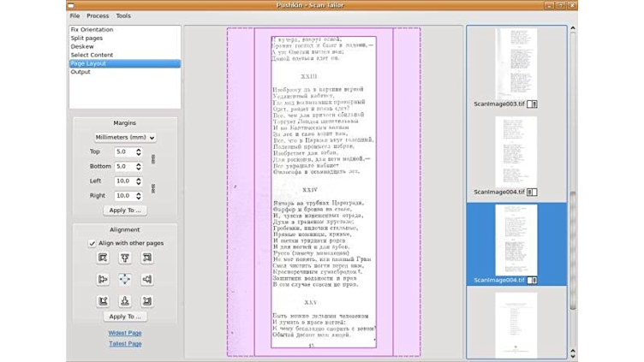Select the unhighlighted ScanImage004.tif thumbnail
This screenshot has height=362, width=644.
tap(516, 151)
